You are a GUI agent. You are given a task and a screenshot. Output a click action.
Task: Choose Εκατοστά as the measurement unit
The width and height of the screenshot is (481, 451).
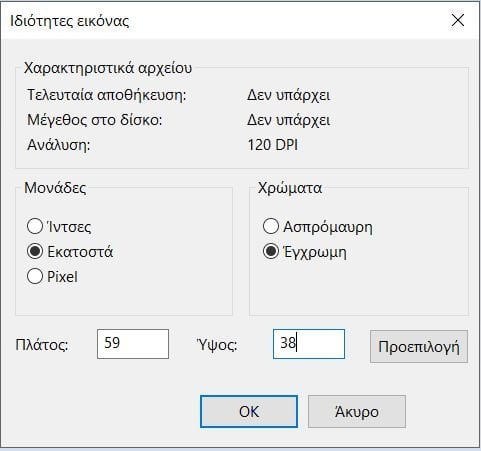pyautogui.click(x=35, y=251)
